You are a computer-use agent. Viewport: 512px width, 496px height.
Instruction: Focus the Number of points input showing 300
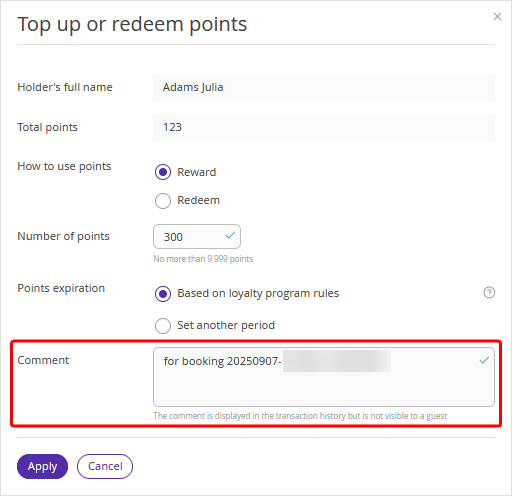tap(197, 237)
